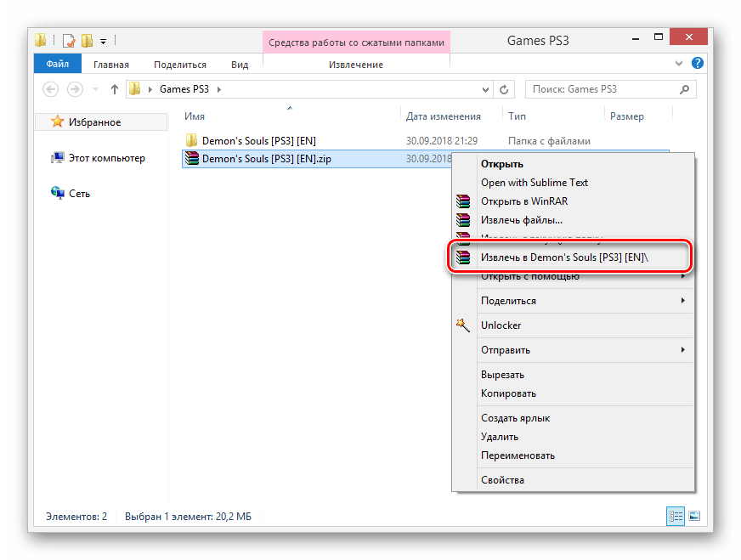
Task: Expand the ribbon with the chevron
Action: (681, 64)
